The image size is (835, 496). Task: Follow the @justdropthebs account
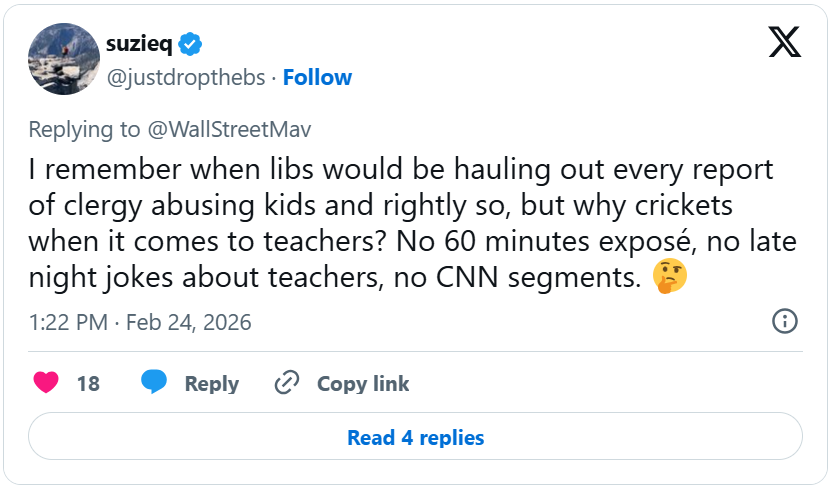(x=317, y=77)
